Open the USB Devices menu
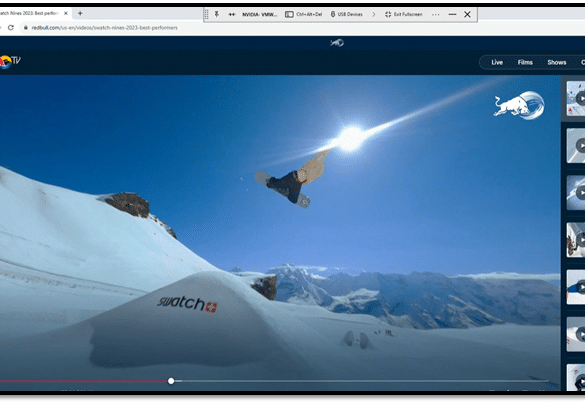The height and width of the screenshot is (404, 585). (x=347, y=14)
